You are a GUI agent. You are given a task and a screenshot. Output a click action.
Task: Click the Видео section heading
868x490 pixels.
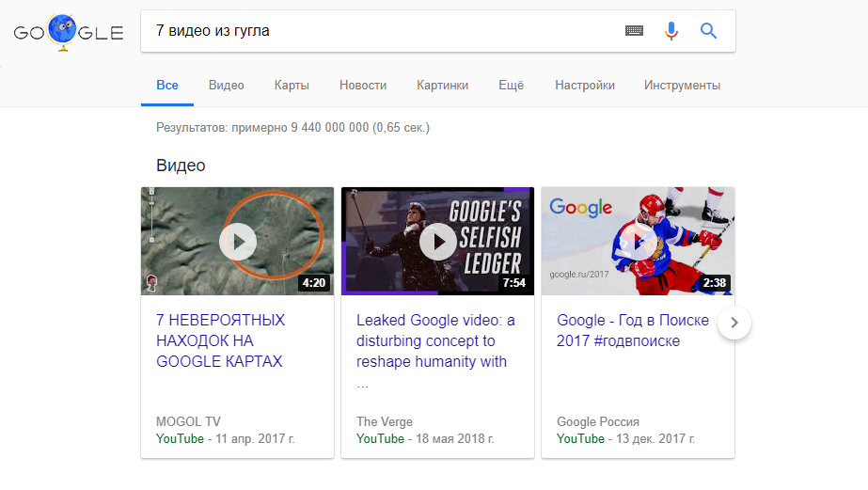point(181,166)
